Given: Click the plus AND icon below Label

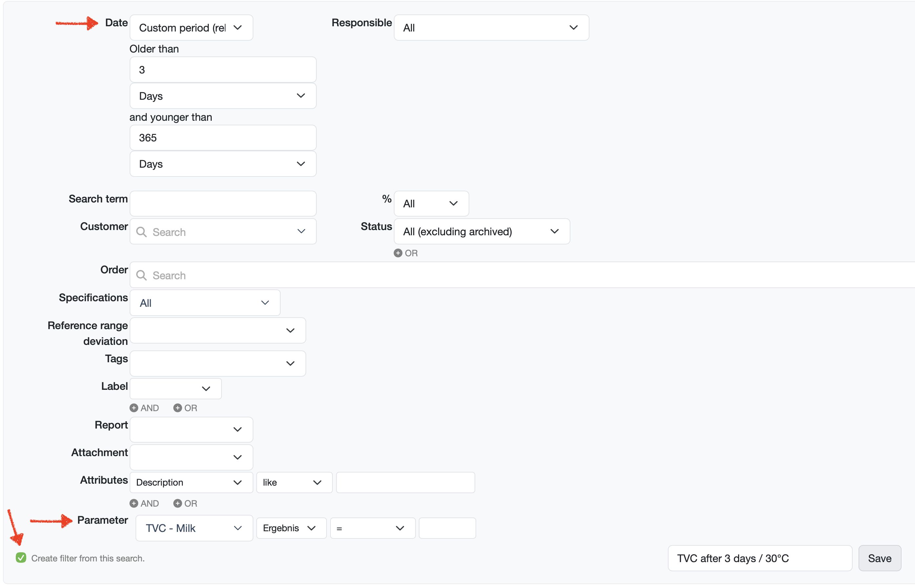Looking at the screenshot, I should pos(134,408).
